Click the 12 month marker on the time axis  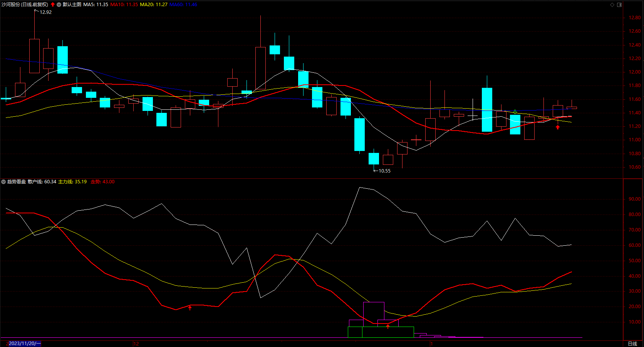click(136, 344)
